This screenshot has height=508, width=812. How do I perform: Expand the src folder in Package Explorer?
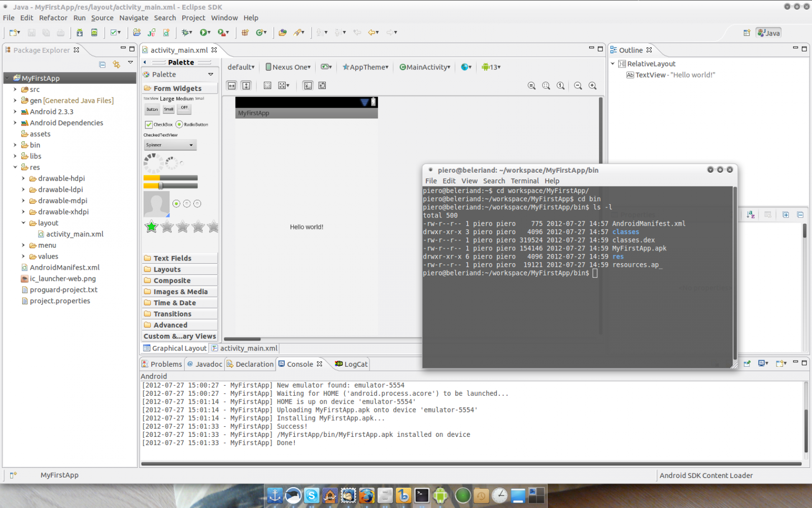click(15, 89)
